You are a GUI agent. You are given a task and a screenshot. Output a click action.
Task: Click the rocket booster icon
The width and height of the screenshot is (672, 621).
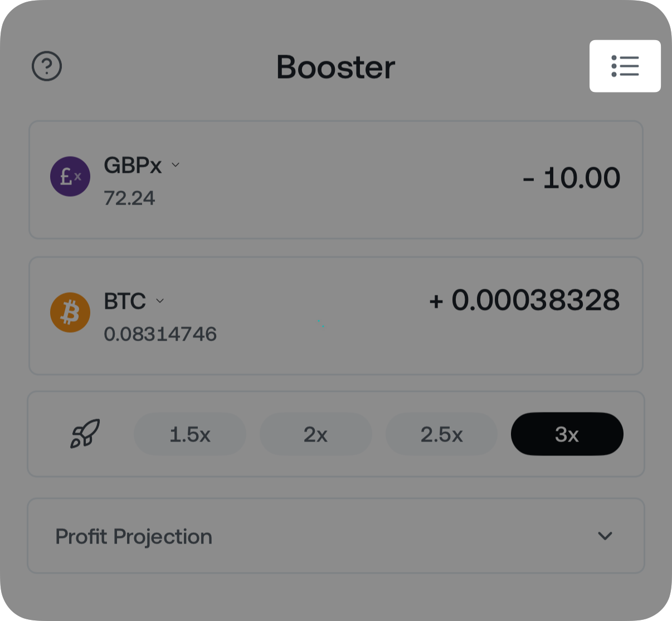[85, 434]
